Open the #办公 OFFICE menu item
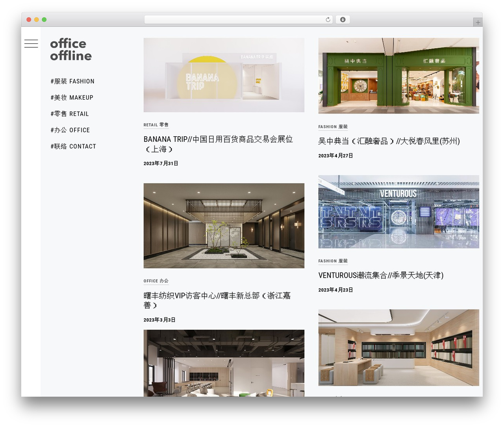504x427 pixels. tap(70, 130)
